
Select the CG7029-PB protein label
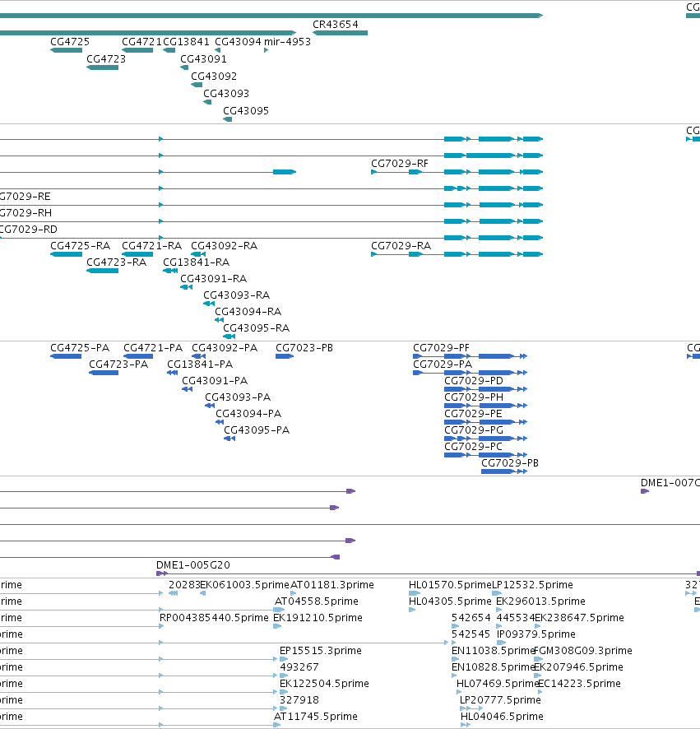[510, 463]
